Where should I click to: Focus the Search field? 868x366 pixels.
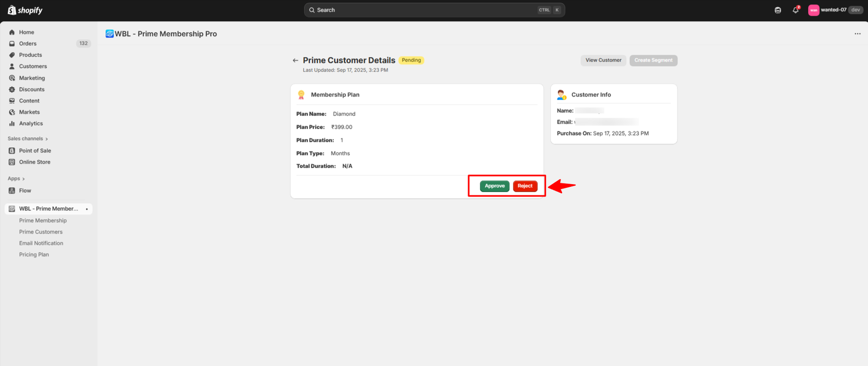point(434,10)
